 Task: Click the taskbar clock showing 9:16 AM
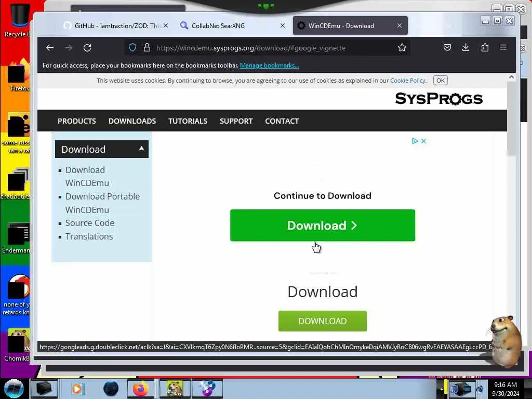pyautogui.click(x=506, y=389)
